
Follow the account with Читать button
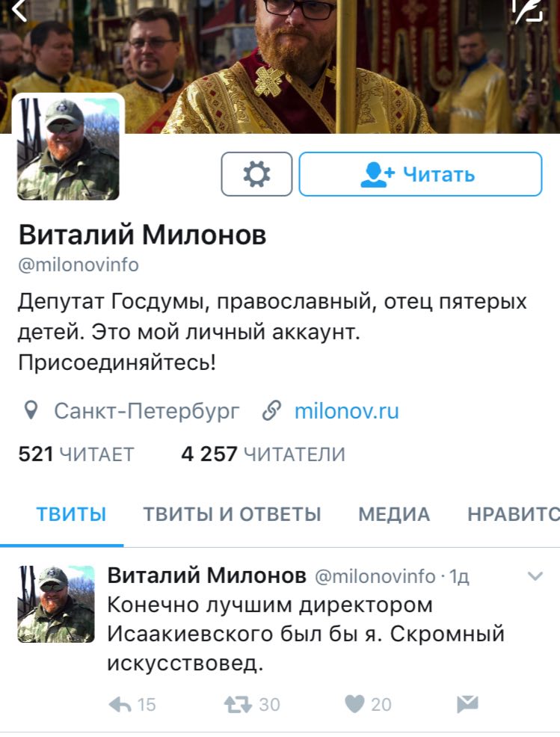pos(420,174)
